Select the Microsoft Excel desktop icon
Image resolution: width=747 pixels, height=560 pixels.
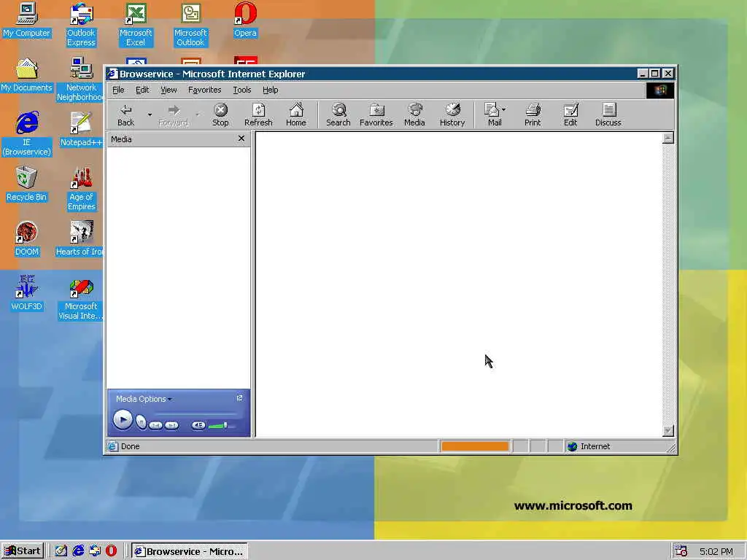tap(136, 25)
